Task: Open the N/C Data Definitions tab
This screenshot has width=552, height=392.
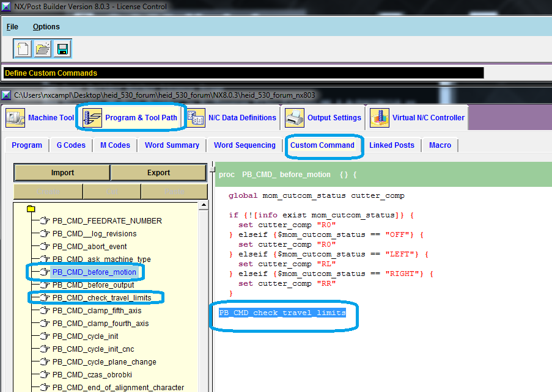Action: pyautogui.click(x=242, y=118)
